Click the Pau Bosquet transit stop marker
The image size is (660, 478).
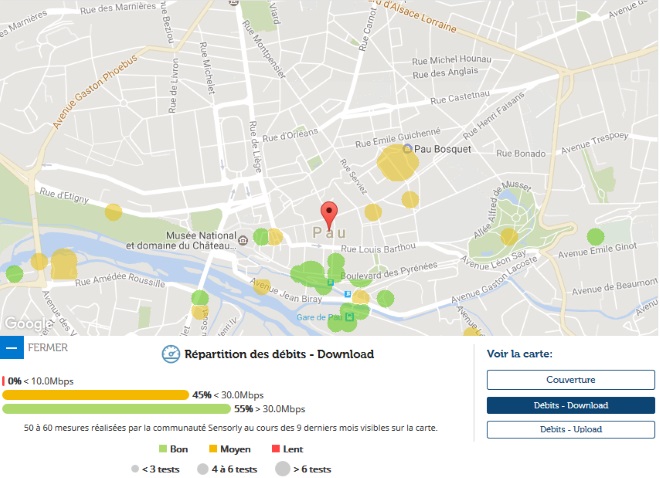point(407,149)
